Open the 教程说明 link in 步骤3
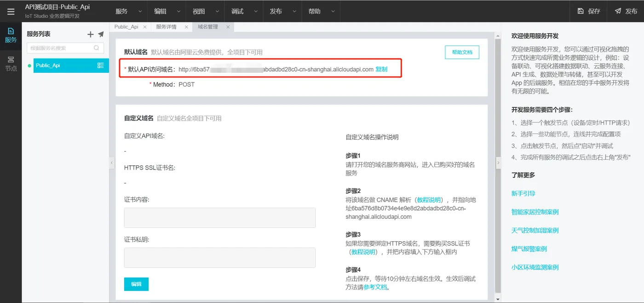The height and width of the screenshot is (303, 644). coord(363,252)
